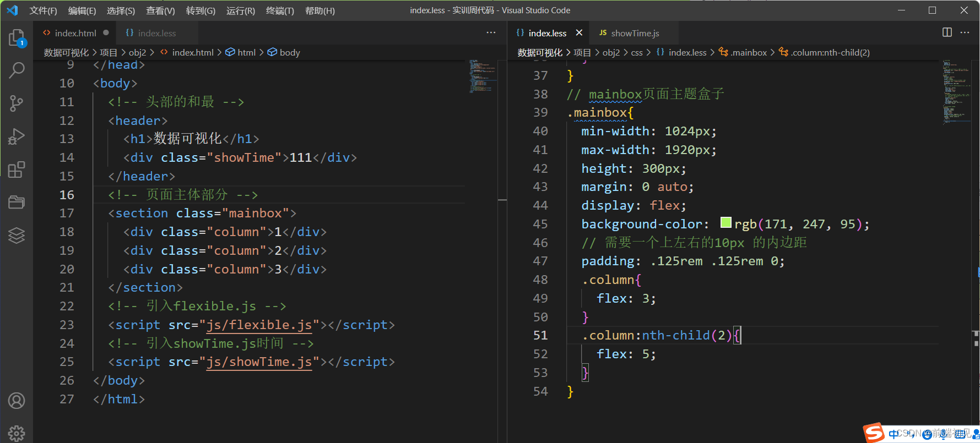Select active index.less tab in right group
This screenshot has height=443, width=980.
click(547, 33)
